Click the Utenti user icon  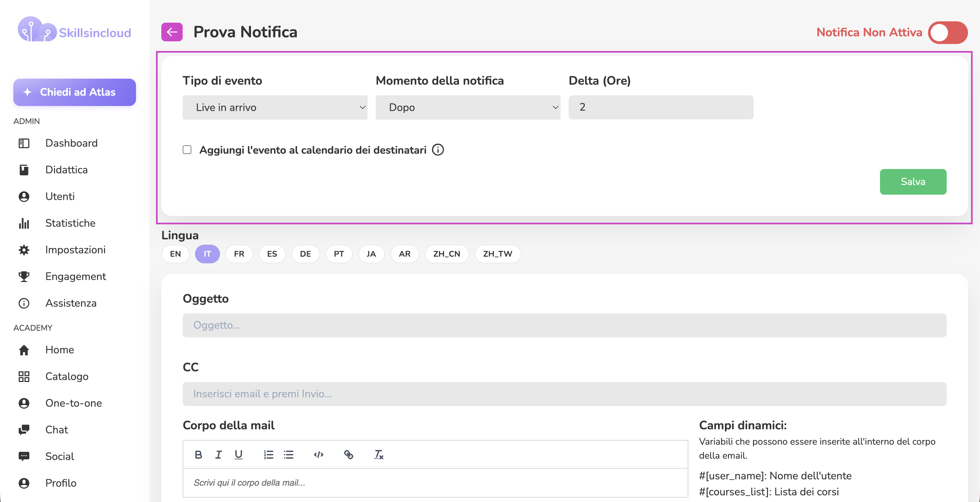[24, 196]
